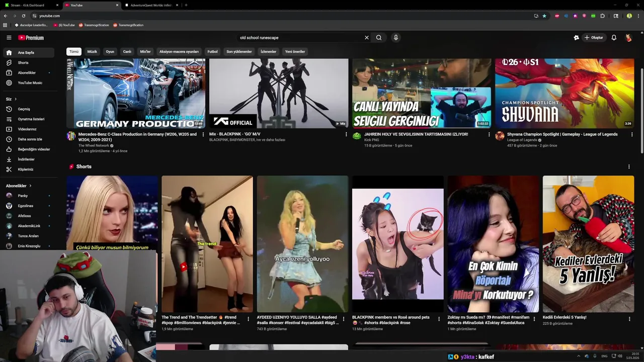644x362 pixels.
Task: Clear the search box text
Action: pyautogui.click(x=366, y=38)
